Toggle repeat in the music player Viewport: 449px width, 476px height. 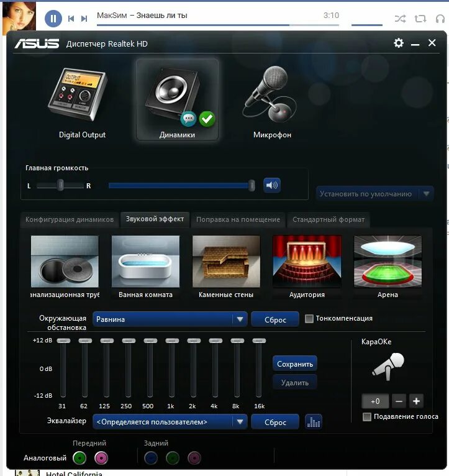click(x=420, y=19)
